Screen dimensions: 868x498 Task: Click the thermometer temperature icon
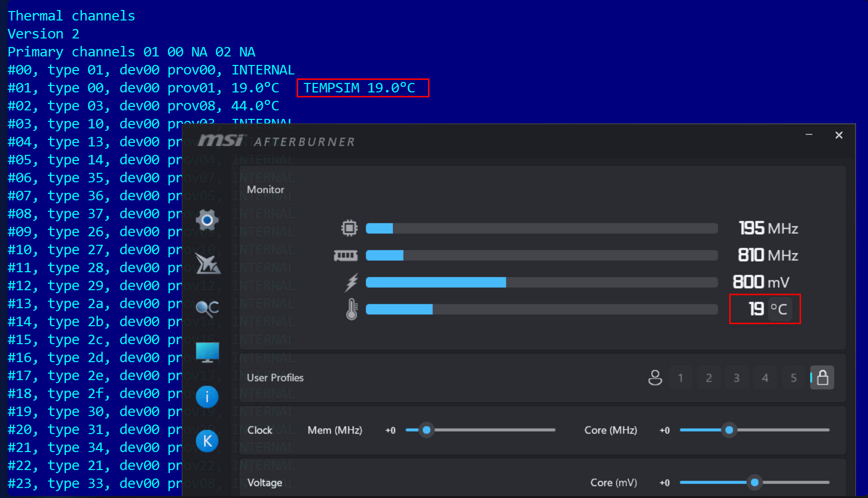point(352,309)
